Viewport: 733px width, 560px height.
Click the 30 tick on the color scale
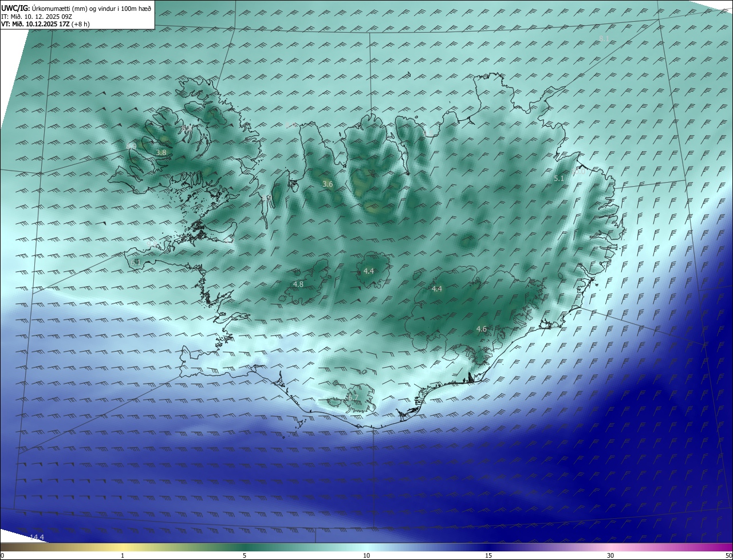tap(610, 555)
